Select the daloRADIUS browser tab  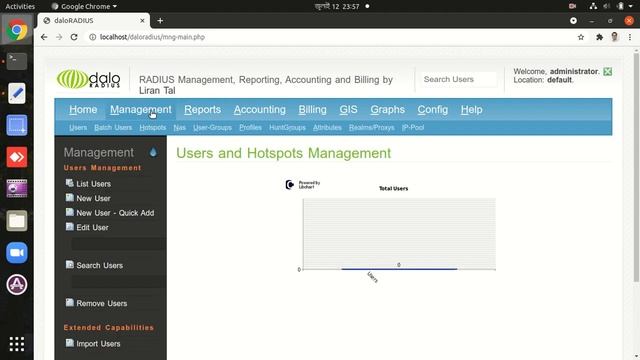[x=94, y=20]
